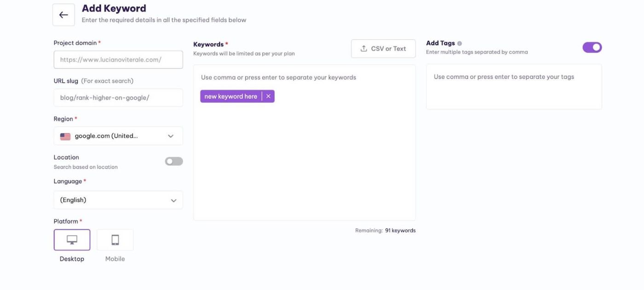Screen dimensions: 644x290
Task: Open the google.com region combo box
Action: point(118,136)
